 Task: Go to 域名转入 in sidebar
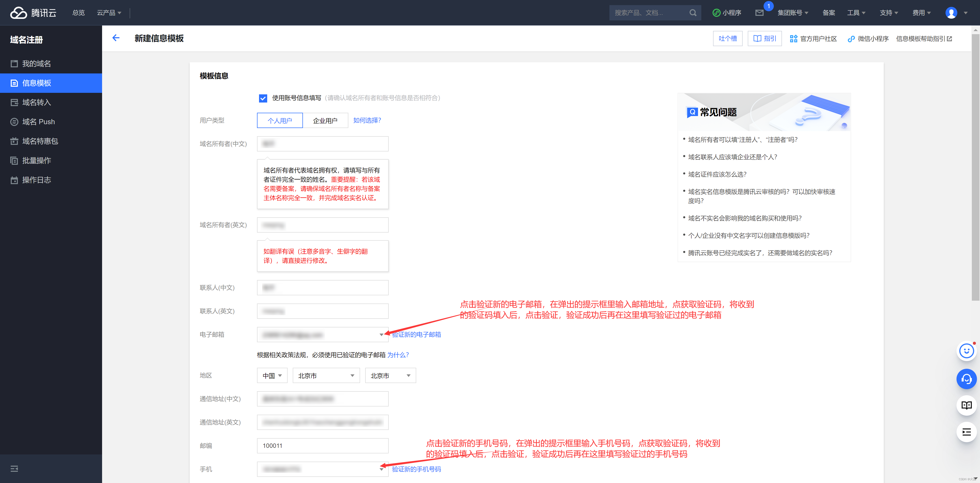point(51,102)
